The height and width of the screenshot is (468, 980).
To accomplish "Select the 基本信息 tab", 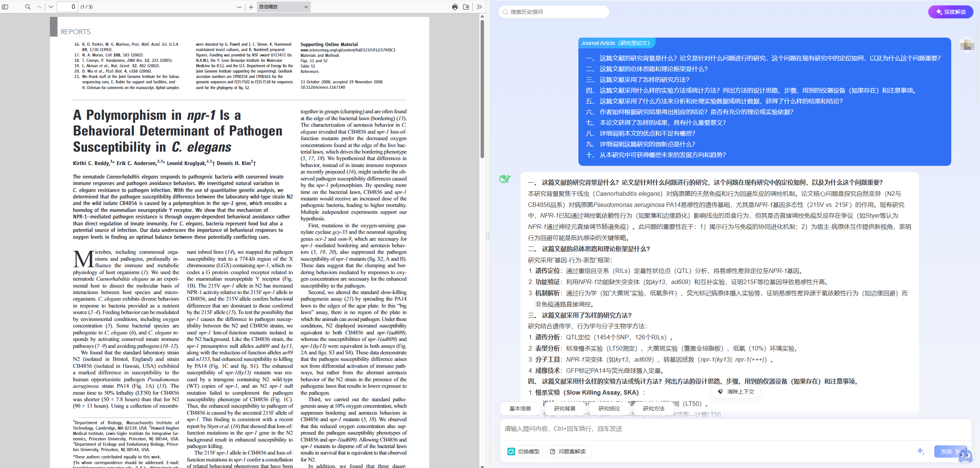I will point(520,408).
